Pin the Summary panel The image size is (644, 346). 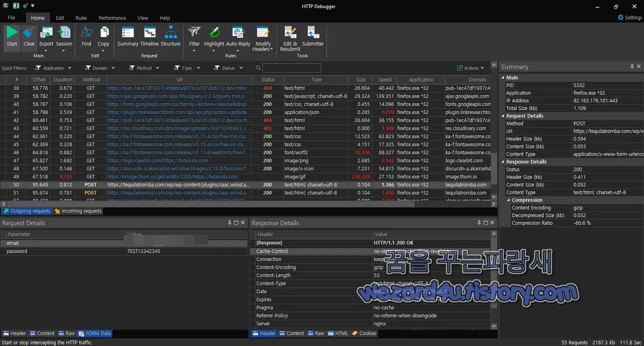point(632,66)
